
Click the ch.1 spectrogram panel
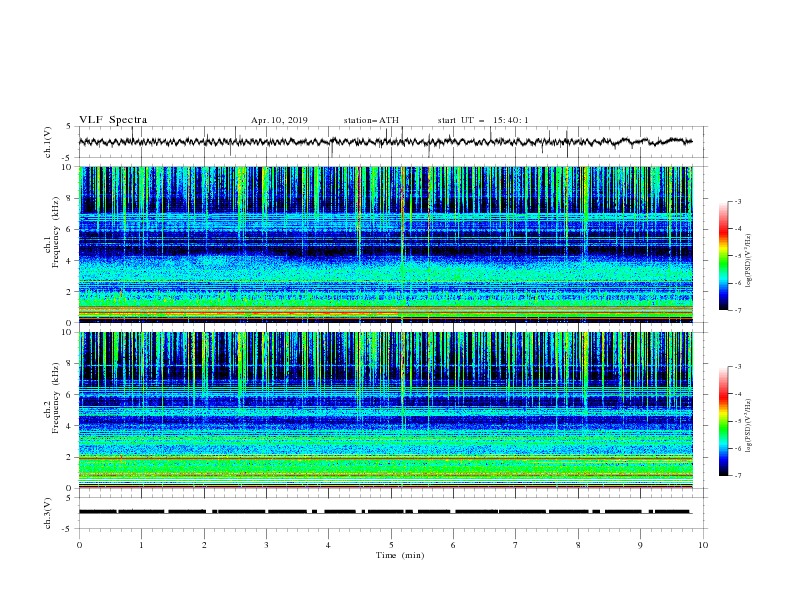(x=386, y=244)
